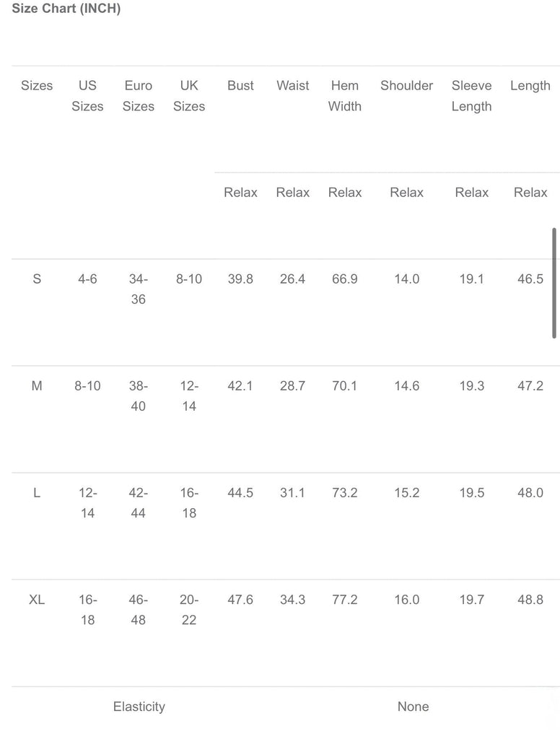560x739 pixels.
Task: Click the 39.8 bust value for size S
Action: point(240,279)
